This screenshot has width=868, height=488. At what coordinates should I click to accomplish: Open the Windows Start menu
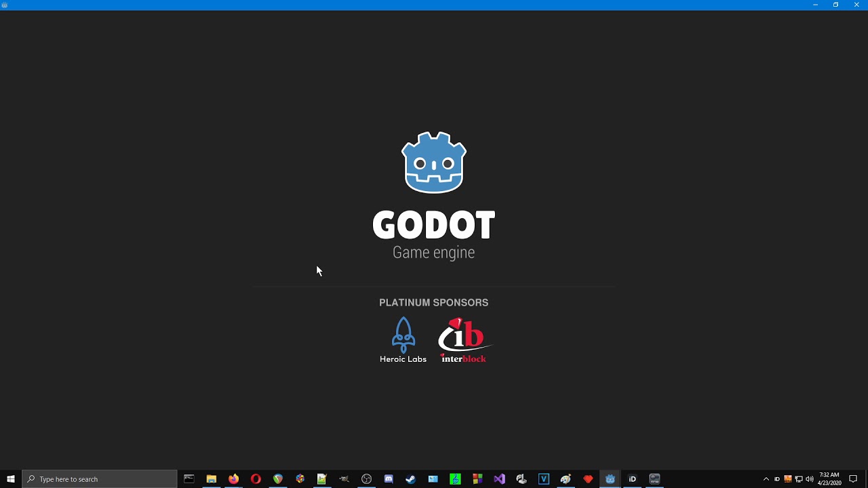pos(11,479)
